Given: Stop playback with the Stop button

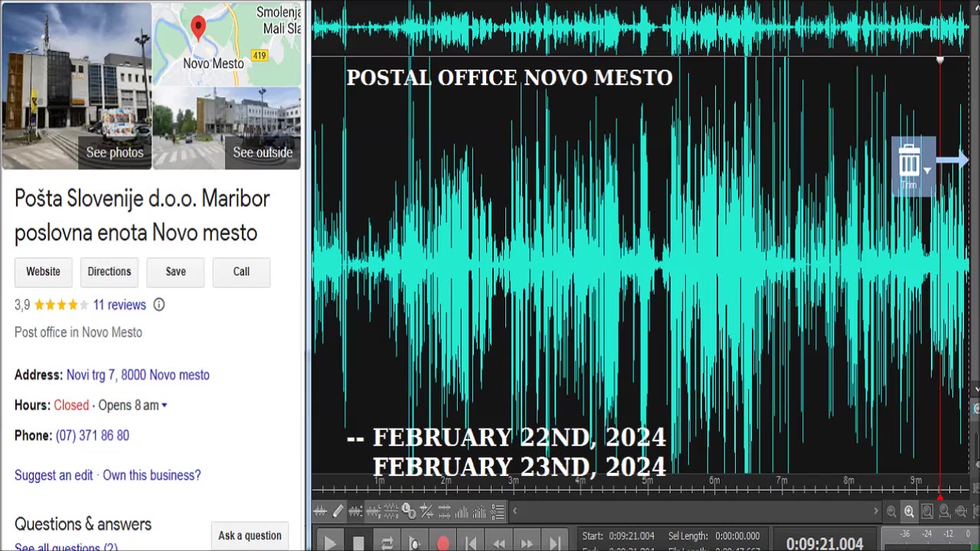Looking at the screenshot, I should (358, 543).
